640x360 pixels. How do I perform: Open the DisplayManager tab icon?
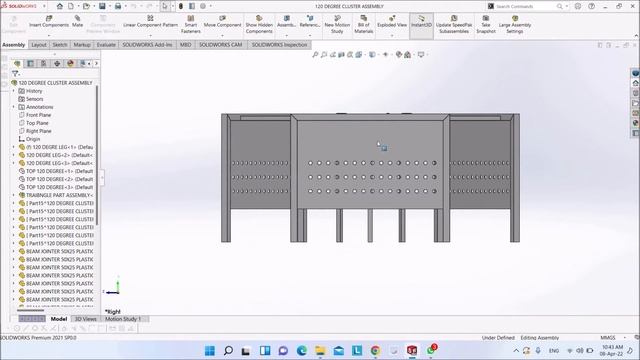click(x=70, y=63)
